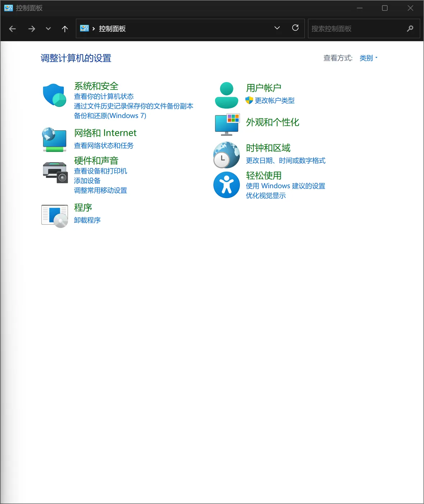Open 备份和还原(Windows 7) link
The image size is (424, 504).
point(110,116)
